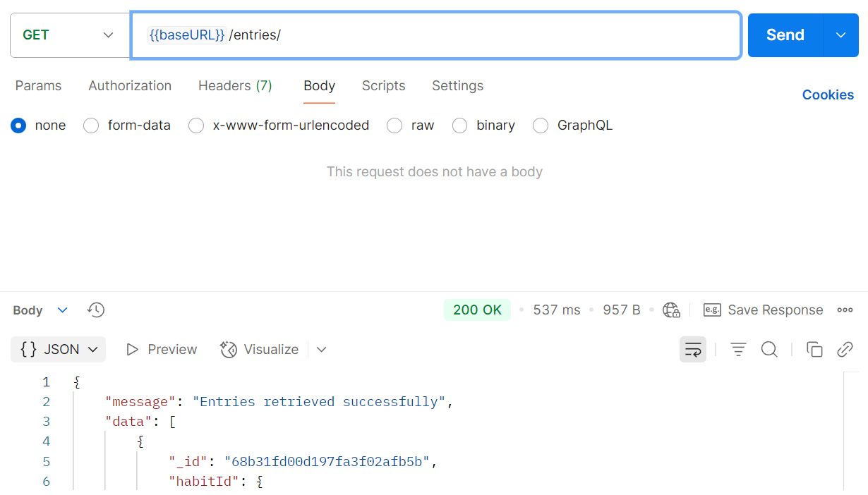Click the Save Response example icon
Viewport: 868px width, 495px height.
tap(712, 310)
